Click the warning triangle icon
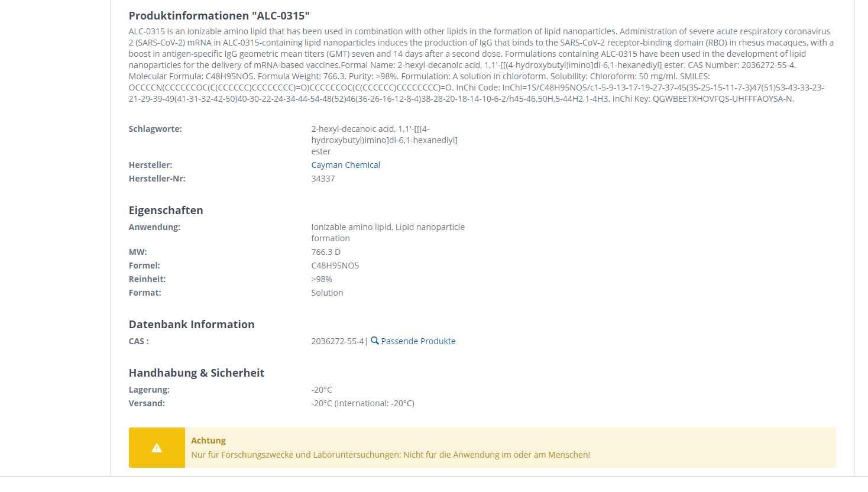Image resolution: width=868 pixels, height=492 pixels. click(x=157, y=448)
